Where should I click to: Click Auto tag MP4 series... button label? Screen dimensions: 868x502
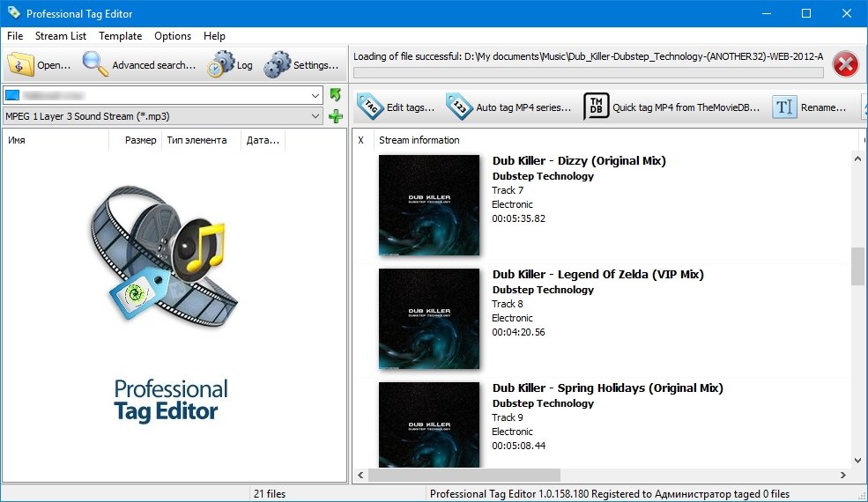point(523,107)
